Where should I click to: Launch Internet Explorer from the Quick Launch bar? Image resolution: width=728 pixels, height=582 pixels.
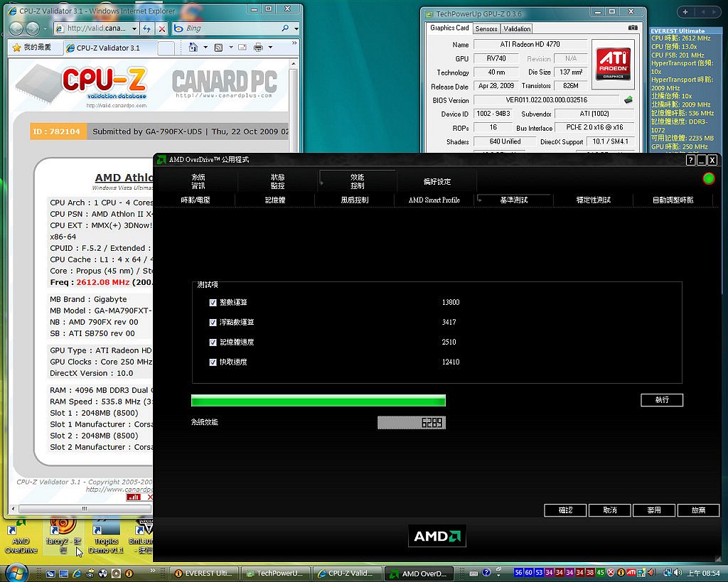point(77,573)
